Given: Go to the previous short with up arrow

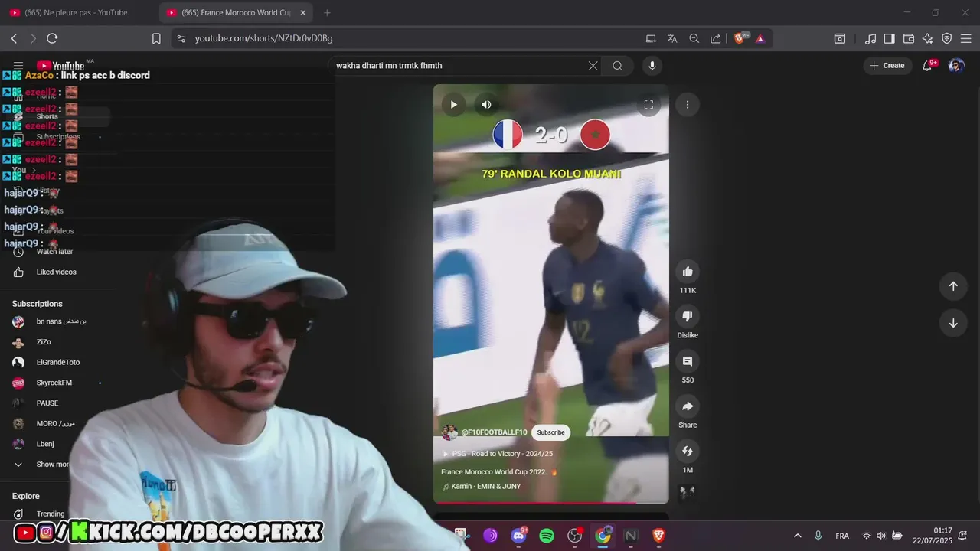Looking at the screenshot, I should pos(953,286).
